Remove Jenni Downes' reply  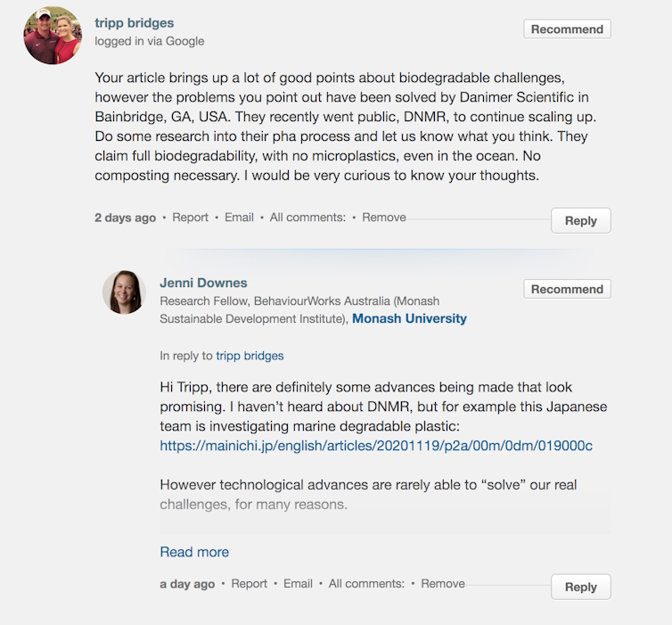[443, 584]
